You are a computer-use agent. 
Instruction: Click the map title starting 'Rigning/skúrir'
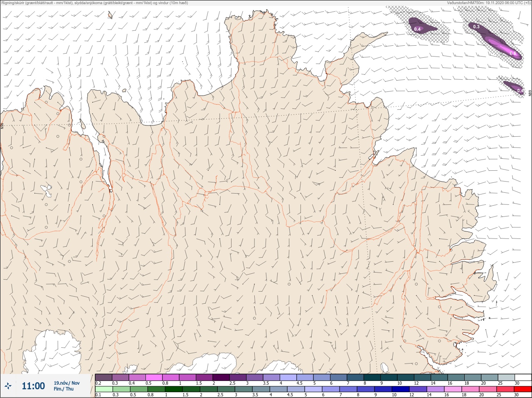coord(95,3)
